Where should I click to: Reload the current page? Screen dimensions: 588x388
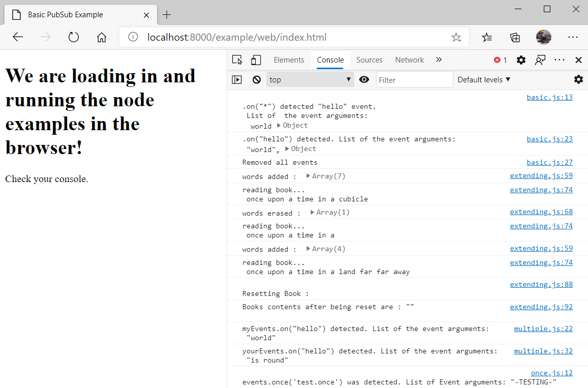pyautogui.click(x=74, y=37)
